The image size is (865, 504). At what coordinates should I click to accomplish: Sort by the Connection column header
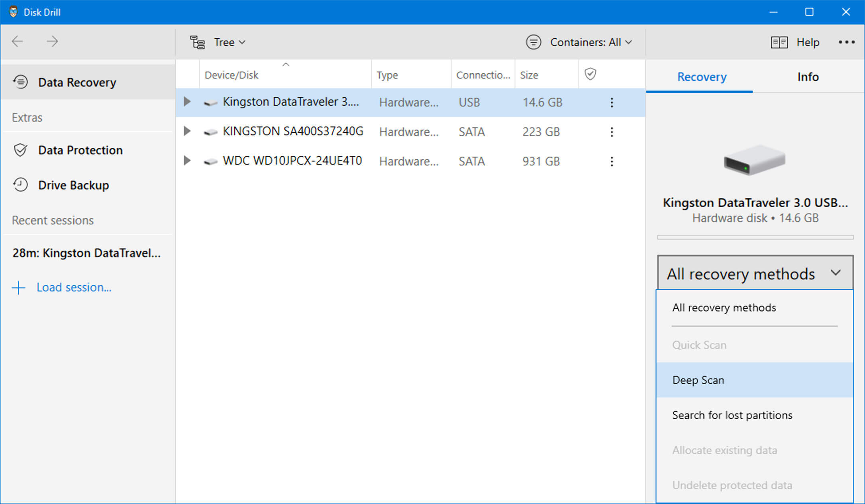[x=483, y=75]
